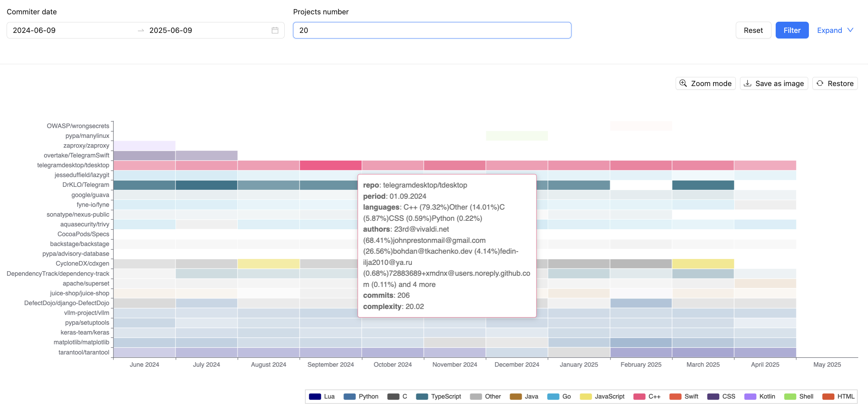This screenshot has height=415, width=868.
Task: Click the overtake/TelegramSwift axis label
Action: pyautogui.click(x=77, y=155)
